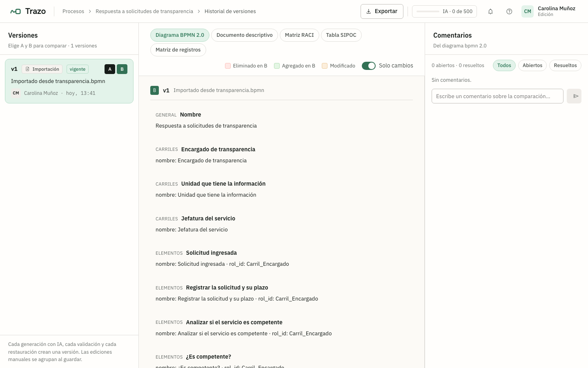Click Historial de versiones breadcrumb
Image resolution: width=588 pixels, height=368 pixels.
(230, 11)
